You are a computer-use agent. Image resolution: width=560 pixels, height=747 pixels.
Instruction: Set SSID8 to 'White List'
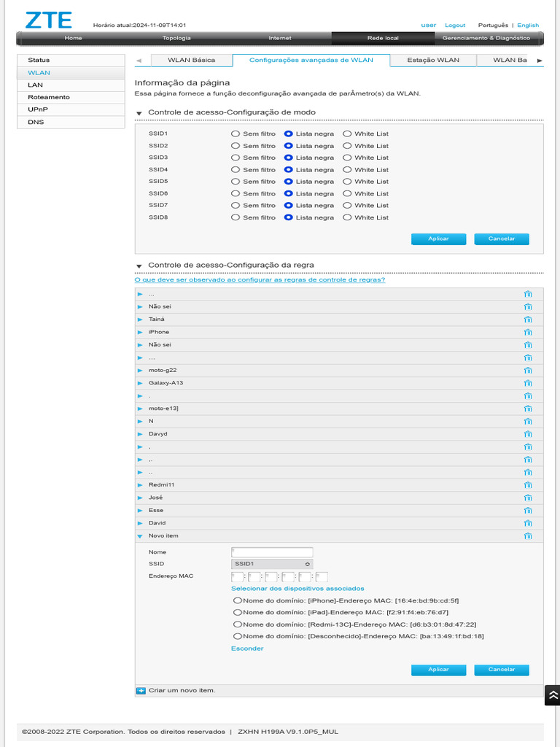[x=347, y=217]
